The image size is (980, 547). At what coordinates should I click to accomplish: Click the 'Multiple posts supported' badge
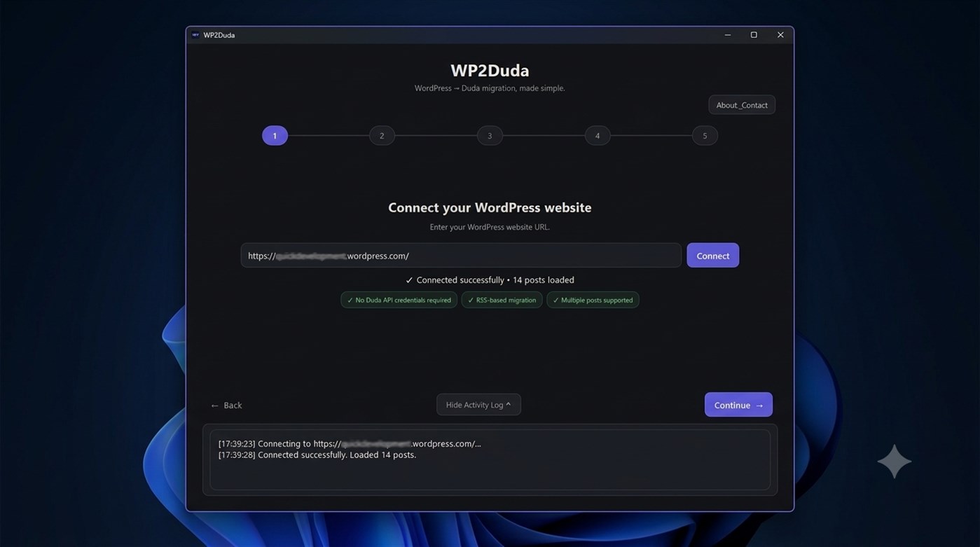[x=593, y=300]
